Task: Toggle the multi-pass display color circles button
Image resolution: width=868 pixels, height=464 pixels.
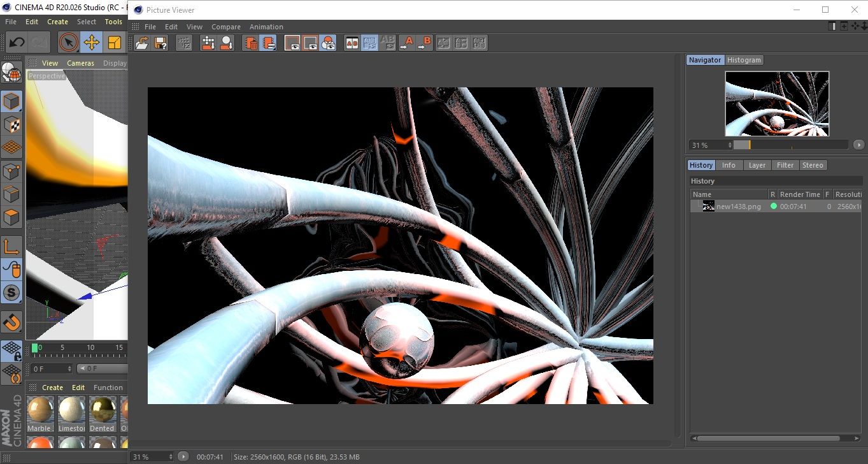Action: [x=328, y=43]
